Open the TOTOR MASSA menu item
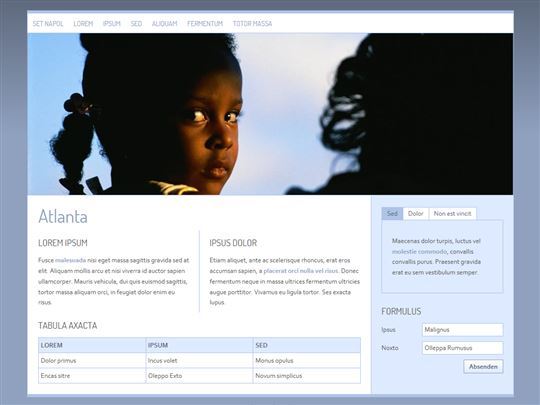Screen dimensions: 540x405 pyautogui.click(x=252, y=23)
